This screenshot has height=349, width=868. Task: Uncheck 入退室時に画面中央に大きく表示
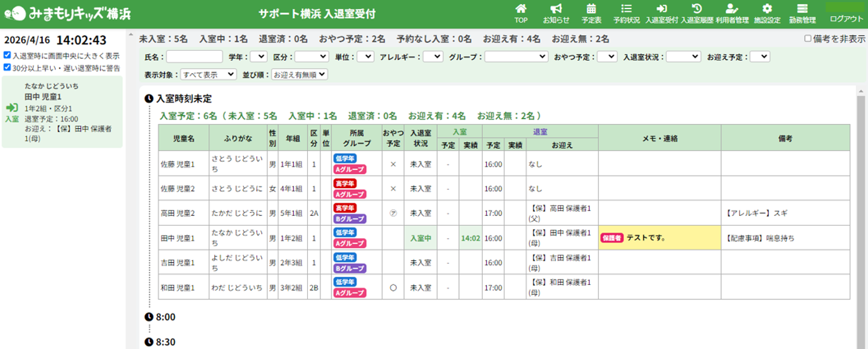[x=7, y=56]
